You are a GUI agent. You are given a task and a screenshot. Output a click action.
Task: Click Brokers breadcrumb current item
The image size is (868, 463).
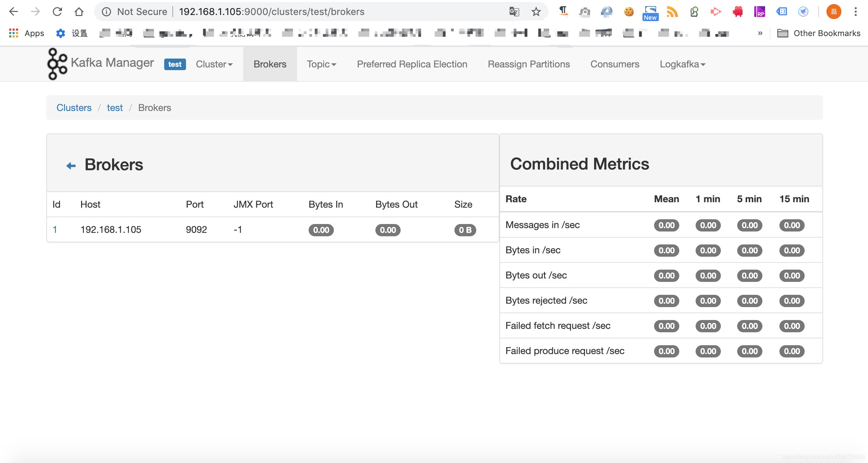[x=155, y=108]
